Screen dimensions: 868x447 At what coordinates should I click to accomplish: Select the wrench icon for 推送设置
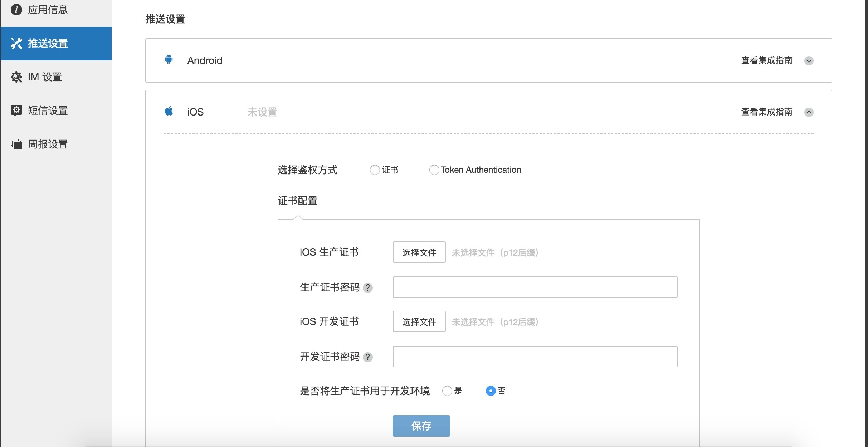[x=16, y=43]
